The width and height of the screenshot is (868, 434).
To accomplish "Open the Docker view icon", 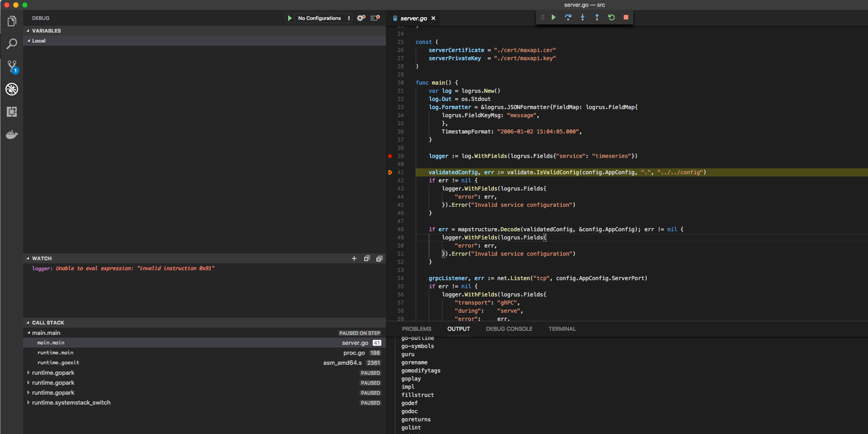I will (12, 134).
